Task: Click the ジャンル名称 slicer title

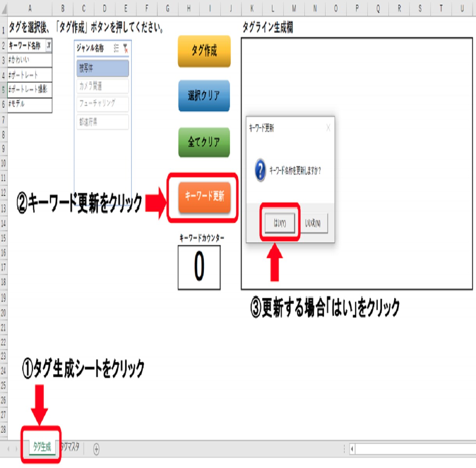Action: click(x=91, y=48)
